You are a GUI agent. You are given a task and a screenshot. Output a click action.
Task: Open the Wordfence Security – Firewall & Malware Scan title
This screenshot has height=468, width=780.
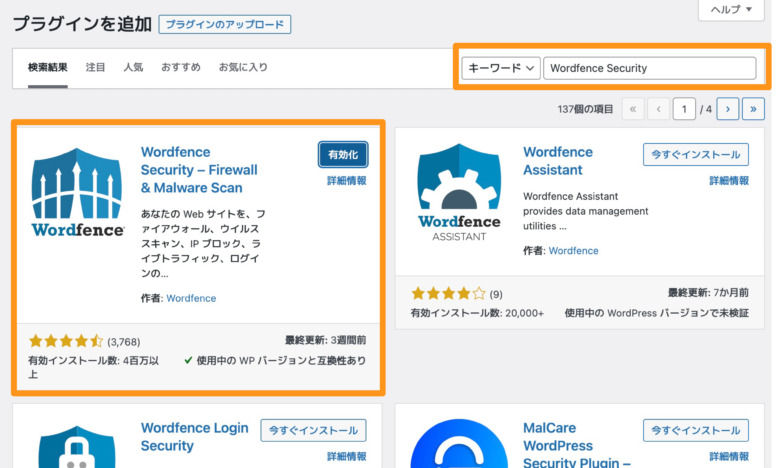(199, 170)
